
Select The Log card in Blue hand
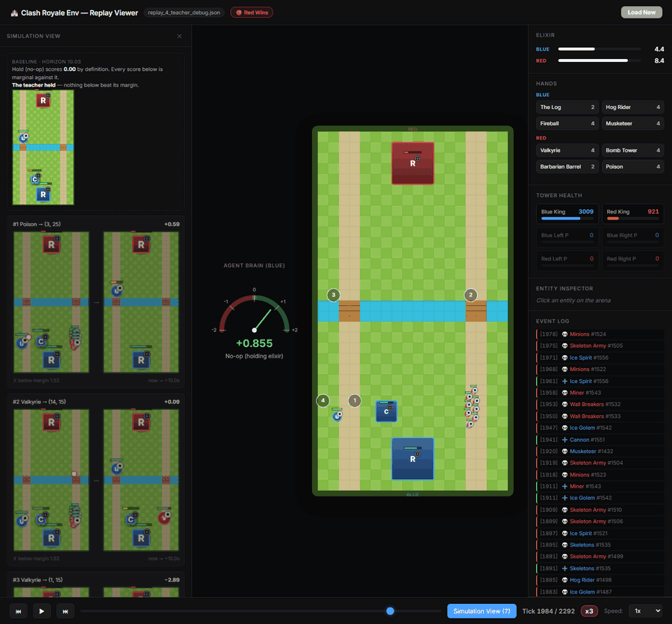point(567,107)
